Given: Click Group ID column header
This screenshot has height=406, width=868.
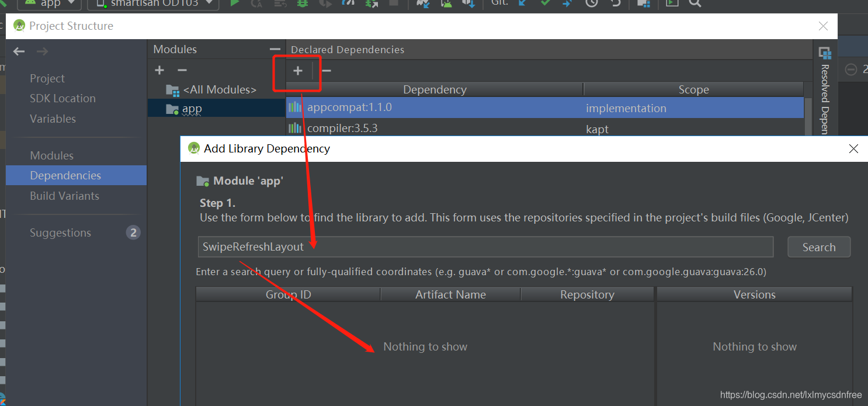Looking at the screenshot, I should point(288,294).
